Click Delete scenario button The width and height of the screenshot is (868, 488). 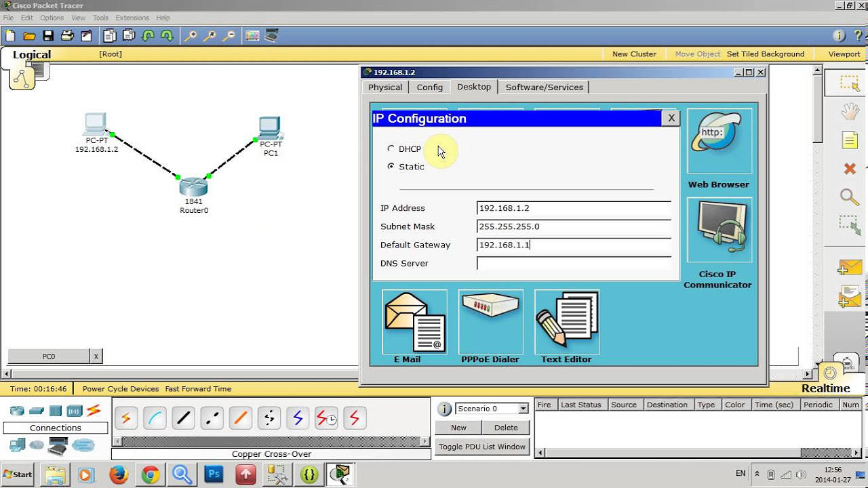tap(506, 428)
